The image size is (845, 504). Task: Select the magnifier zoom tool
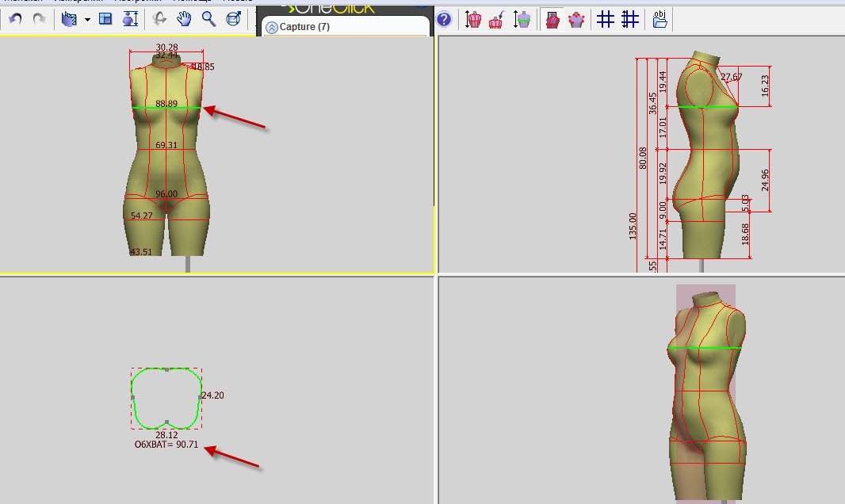[208, 19]
